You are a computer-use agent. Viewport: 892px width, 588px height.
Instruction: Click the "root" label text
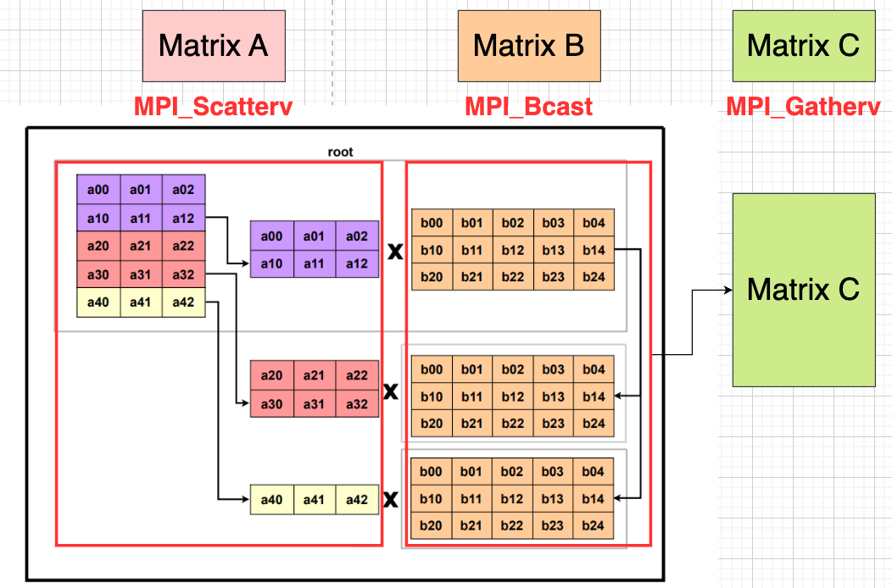coord(341,152)
